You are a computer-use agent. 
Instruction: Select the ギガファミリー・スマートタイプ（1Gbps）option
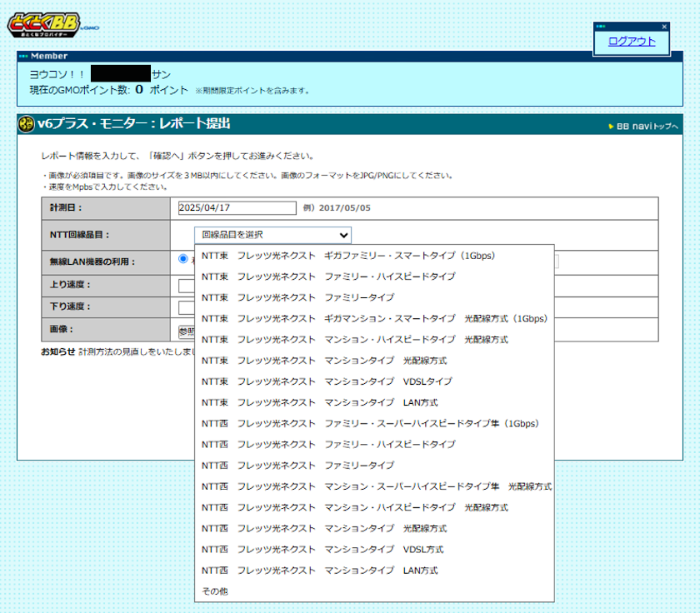pyautogui.click(x=350, y=255)
